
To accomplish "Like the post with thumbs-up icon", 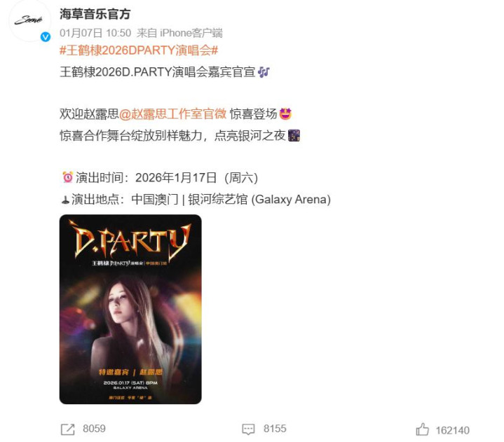I will click(x=423, y=429).
